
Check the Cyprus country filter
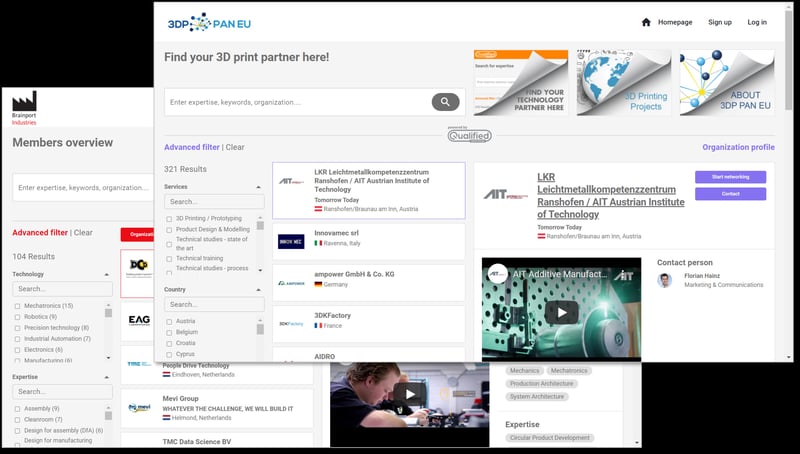(169, 355)
